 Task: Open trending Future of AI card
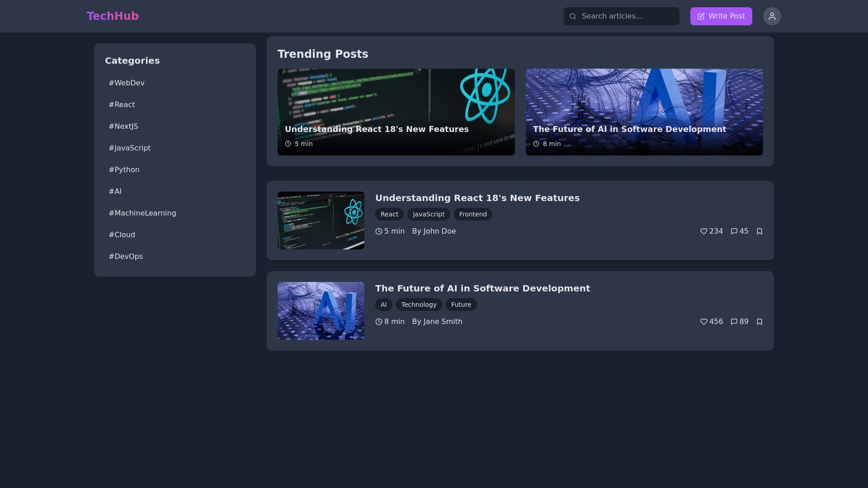coord(644,112)
